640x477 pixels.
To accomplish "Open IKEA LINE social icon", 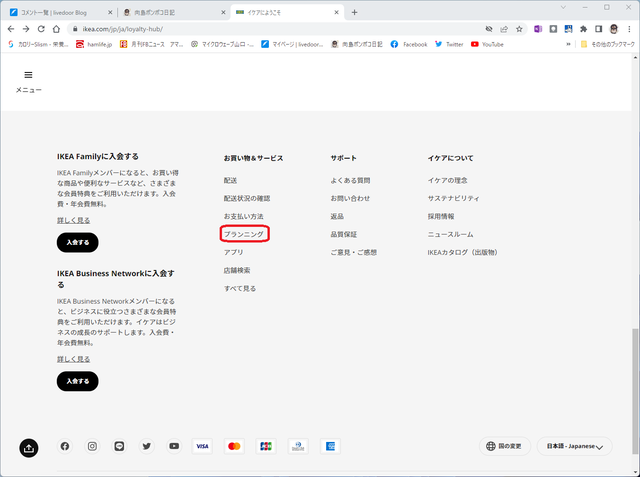I will pos(119,446).
